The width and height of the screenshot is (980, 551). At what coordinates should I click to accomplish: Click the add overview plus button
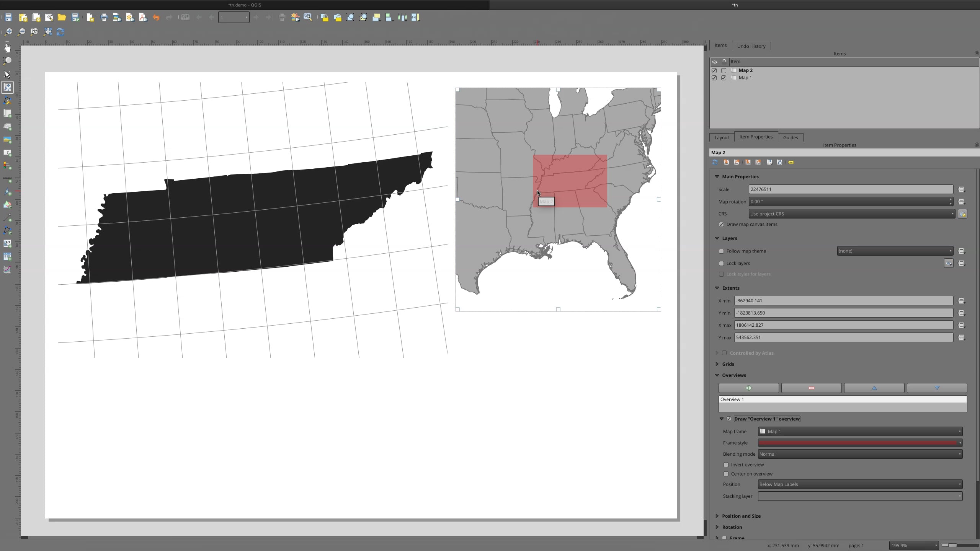point(748,388)
